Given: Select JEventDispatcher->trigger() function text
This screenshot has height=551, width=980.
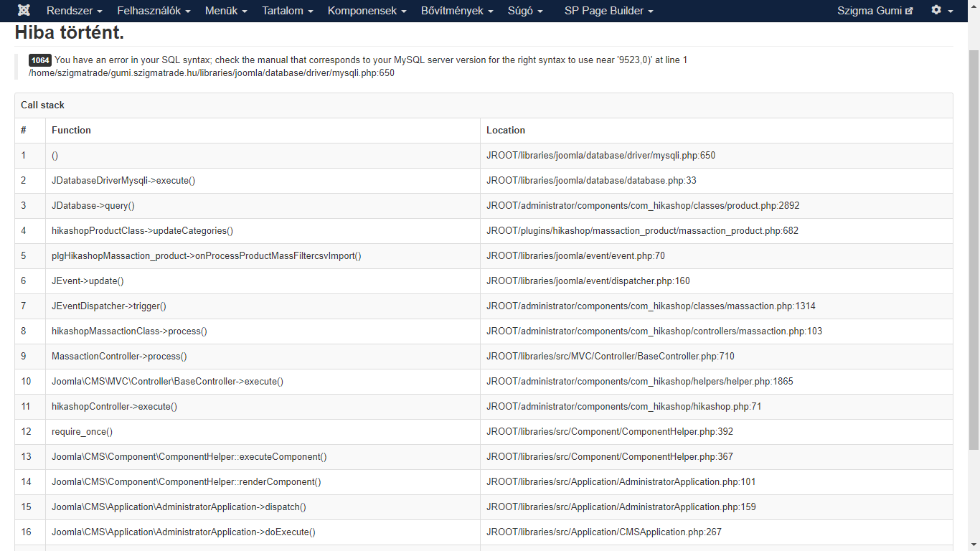Looking at the screenshot, I should pyautogui.click(x=109, y=306).
